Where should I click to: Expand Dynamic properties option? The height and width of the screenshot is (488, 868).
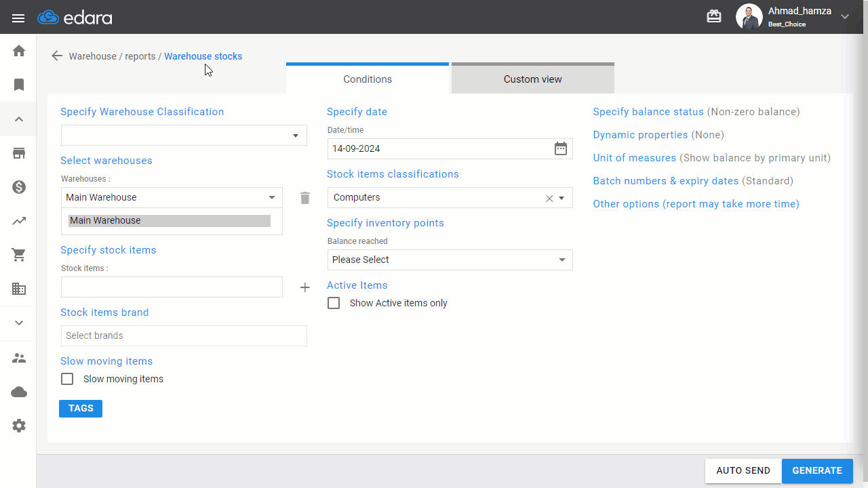coord(658,135)
